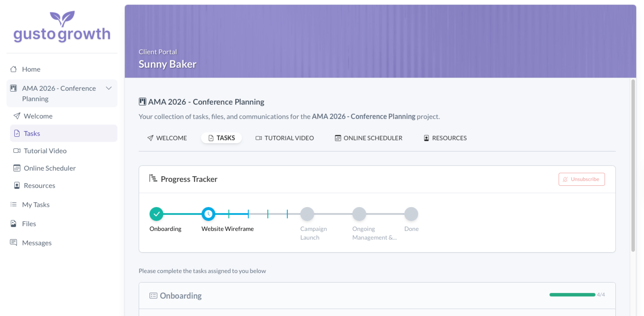The width and height of the screenshot is (644, 316).
Task: Click the completed Onboarding stage checkmark
Action: (x=156, y=214)
